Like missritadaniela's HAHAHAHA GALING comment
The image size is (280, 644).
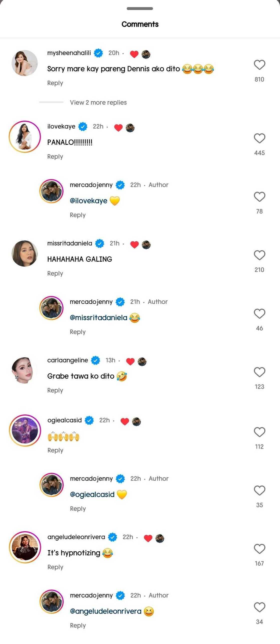click(x=259, y=255)
